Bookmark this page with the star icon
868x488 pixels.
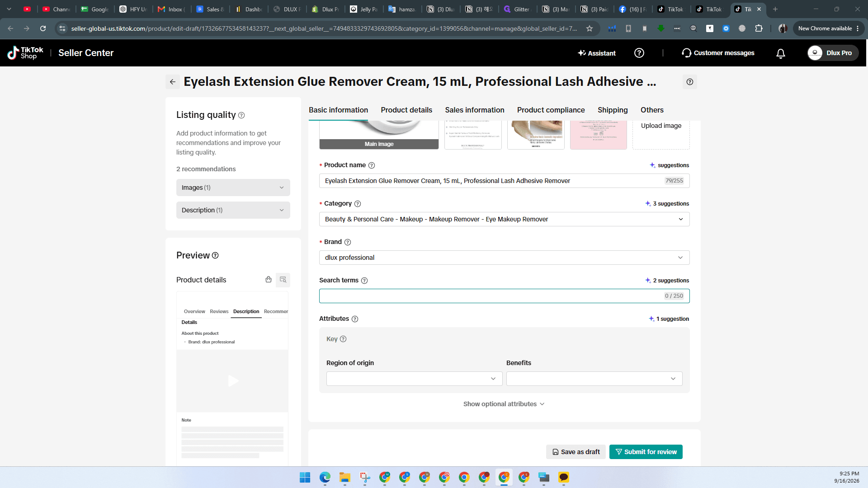pyautogui.click(x=590, y=28)
